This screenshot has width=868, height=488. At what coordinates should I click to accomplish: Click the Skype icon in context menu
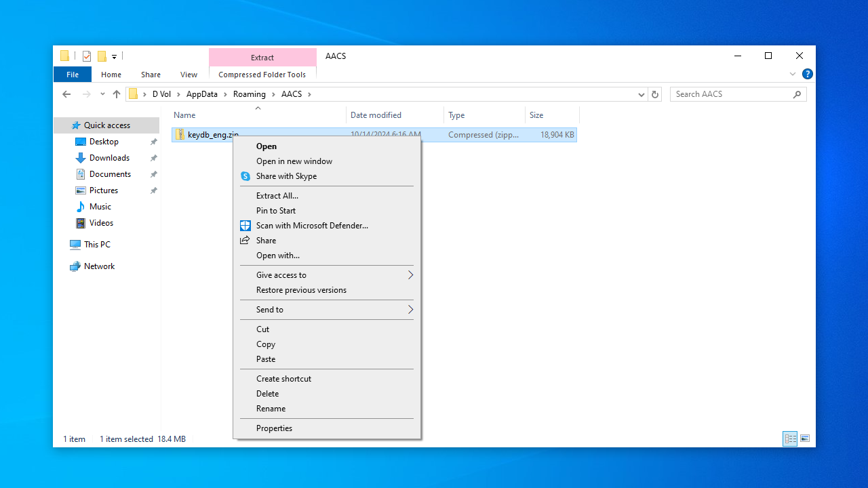pyautogui.click(x=245, y=176)
